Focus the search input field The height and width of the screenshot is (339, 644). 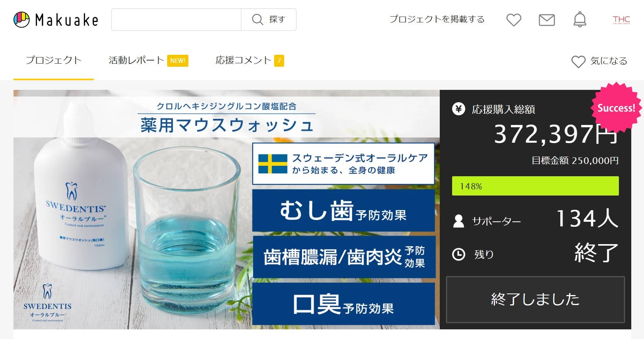click(176, 20)
